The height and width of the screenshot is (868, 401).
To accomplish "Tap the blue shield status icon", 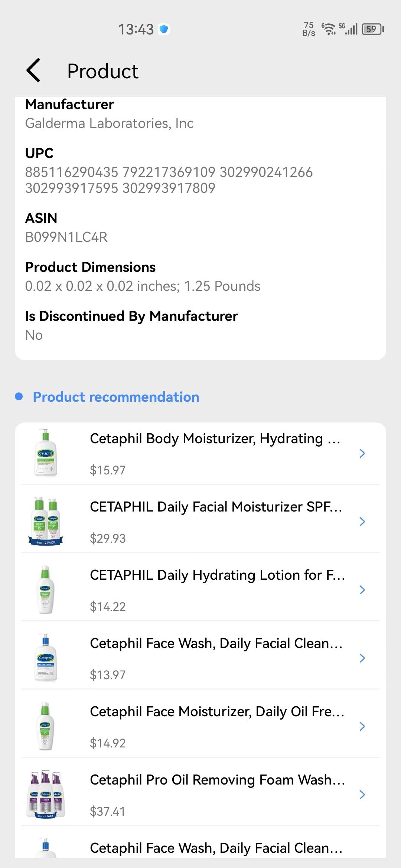I will pos(164,29).
